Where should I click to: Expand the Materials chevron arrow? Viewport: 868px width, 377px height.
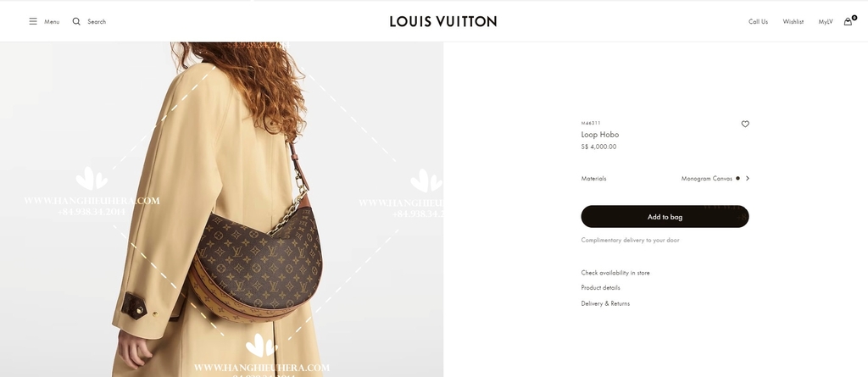748,178
